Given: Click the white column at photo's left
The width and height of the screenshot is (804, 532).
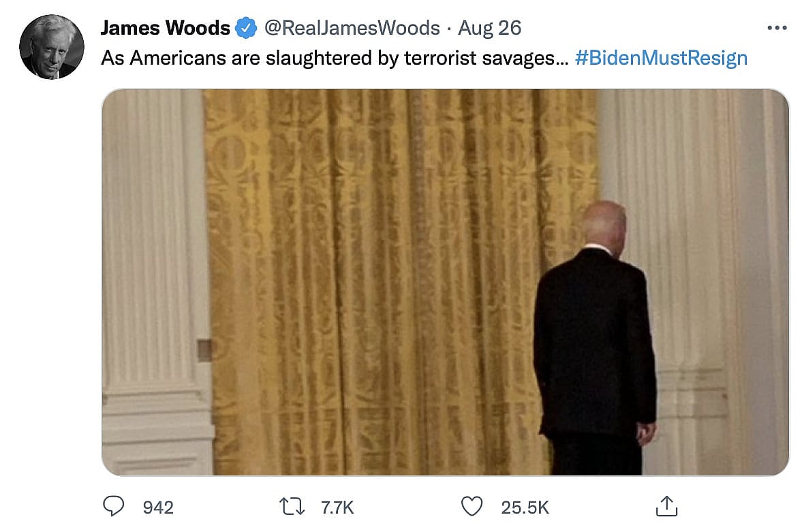Looking at the screenshot, I should (155, 283).
